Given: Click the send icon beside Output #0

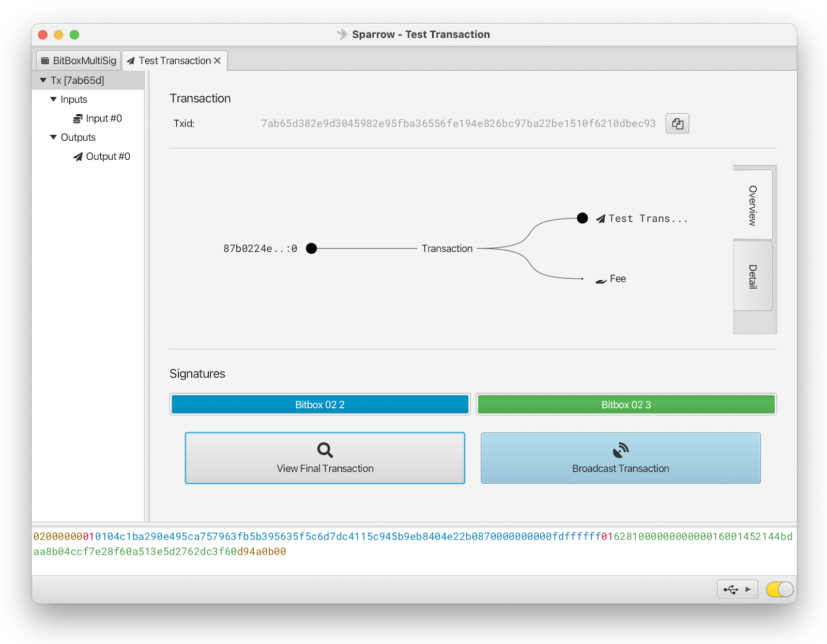Looking at the screenshot, I should 78,157.
